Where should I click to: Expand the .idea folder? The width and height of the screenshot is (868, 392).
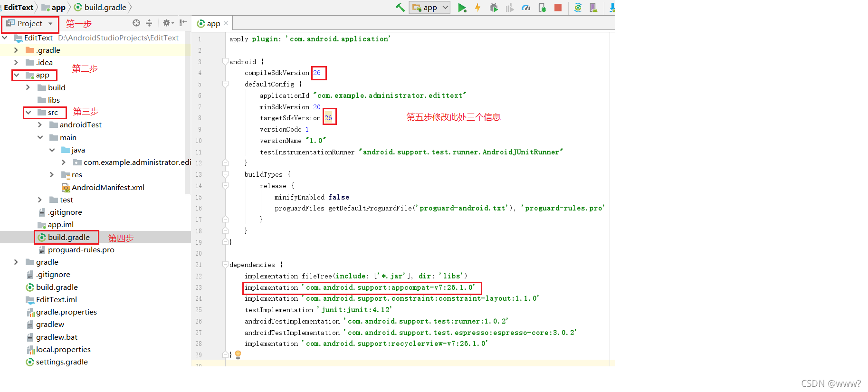(16, 62)
